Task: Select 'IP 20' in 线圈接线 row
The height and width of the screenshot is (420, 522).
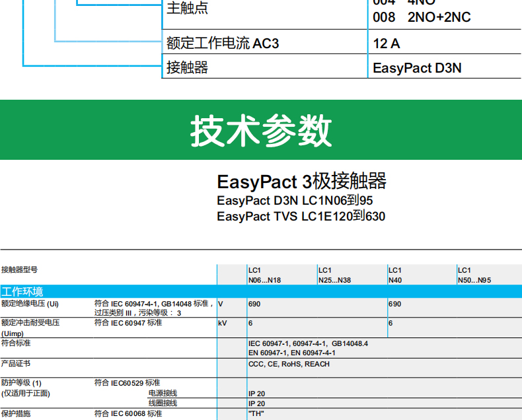Action: click(x=256, y=403)
